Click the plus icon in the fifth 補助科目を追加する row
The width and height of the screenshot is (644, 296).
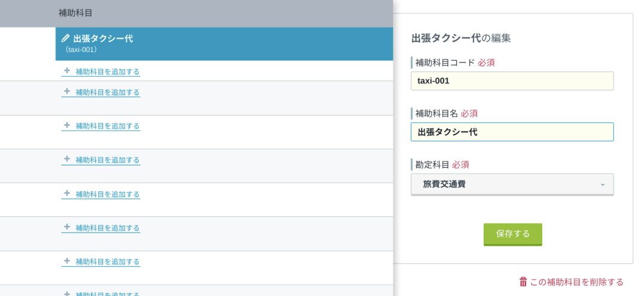click(68, 193)
